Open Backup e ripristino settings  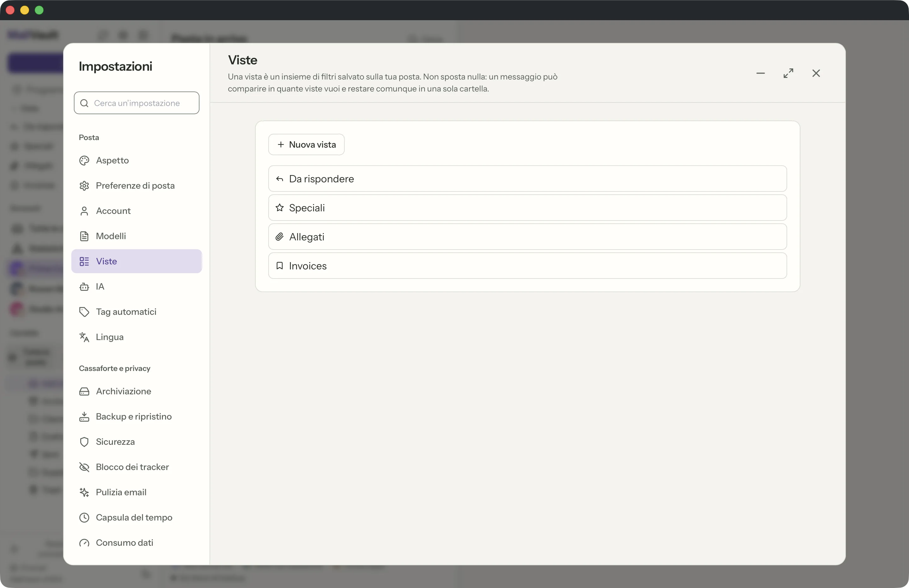136,416
